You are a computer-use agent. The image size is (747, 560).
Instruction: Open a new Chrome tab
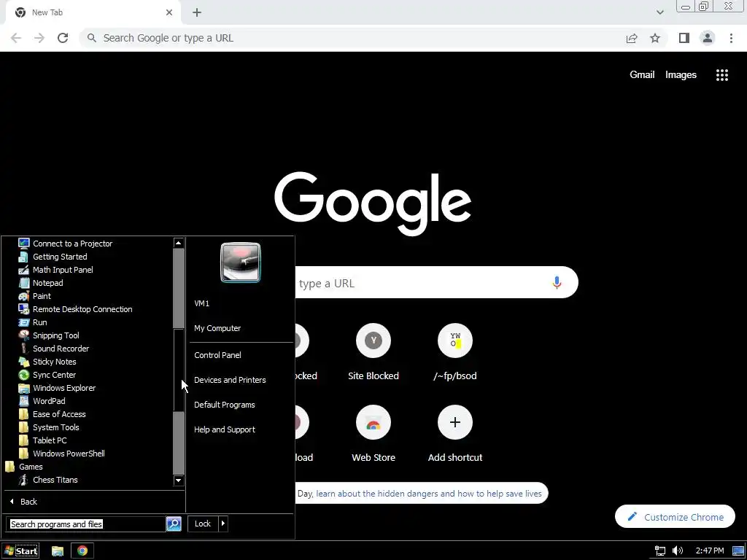click(x=197, y=12)
